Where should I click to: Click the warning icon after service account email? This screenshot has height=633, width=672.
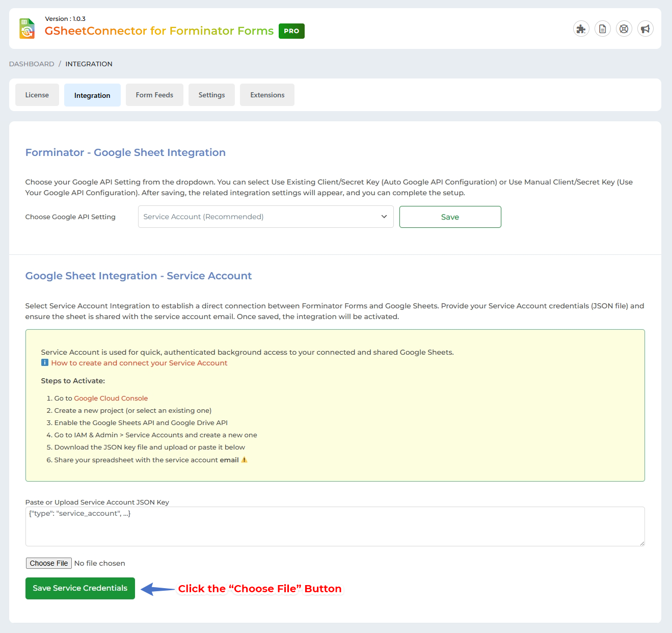(x=244, y=459)
